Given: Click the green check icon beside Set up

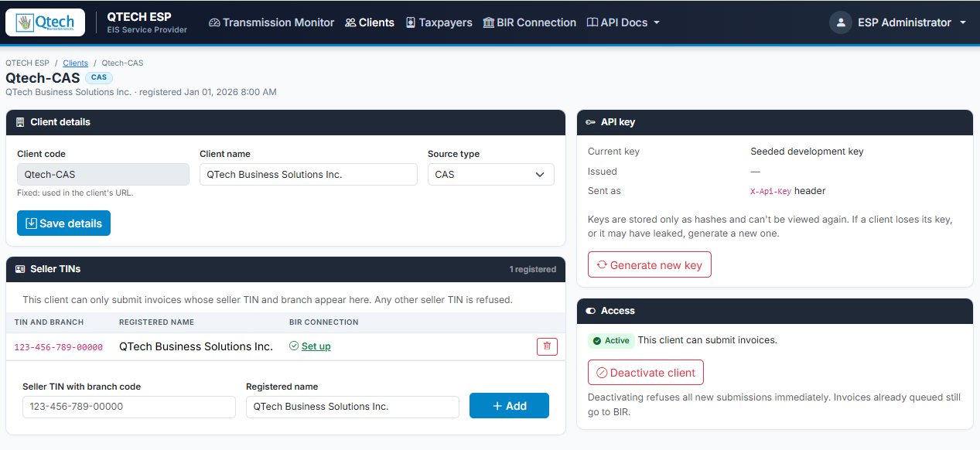Looking at the screenshot, I should [294, 346].
